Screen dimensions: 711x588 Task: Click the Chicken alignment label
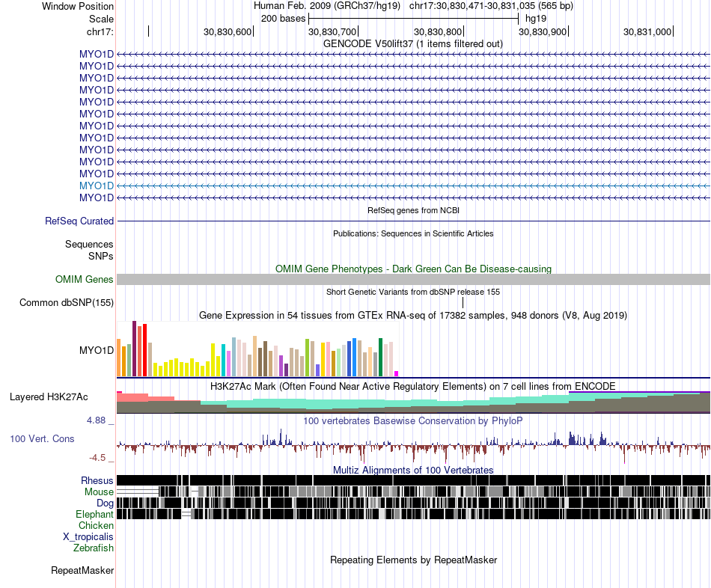tap(96, 525)
